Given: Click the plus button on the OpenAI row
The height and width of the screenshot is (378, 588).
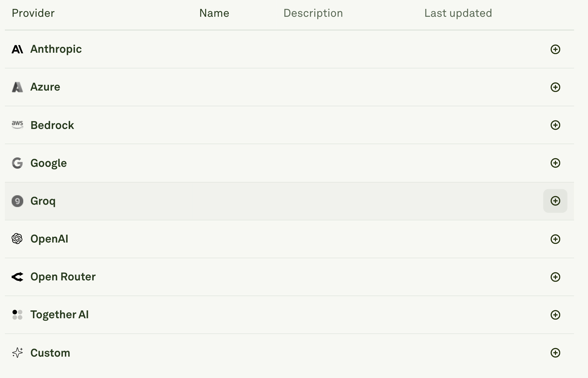Looking at the screenshot, I should (556, 239).
